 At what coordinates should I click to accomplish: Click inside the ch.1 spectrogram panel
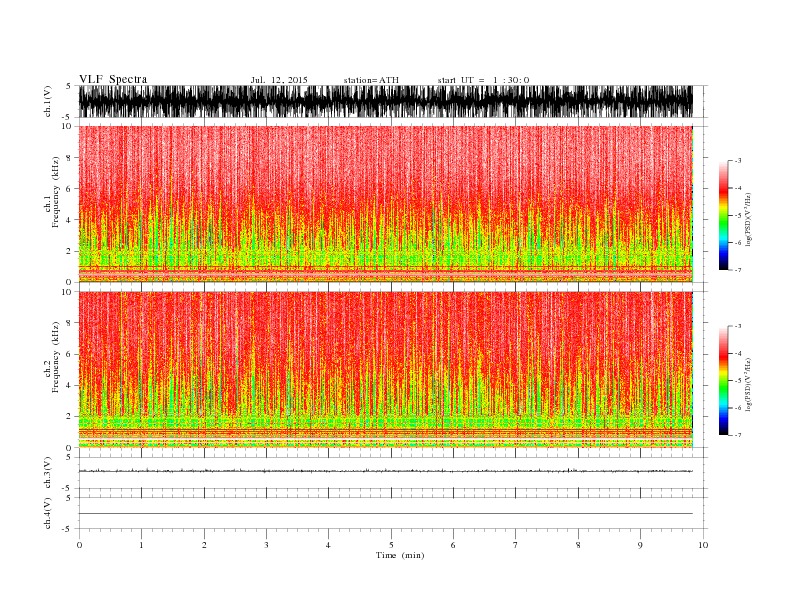point(386,204)
